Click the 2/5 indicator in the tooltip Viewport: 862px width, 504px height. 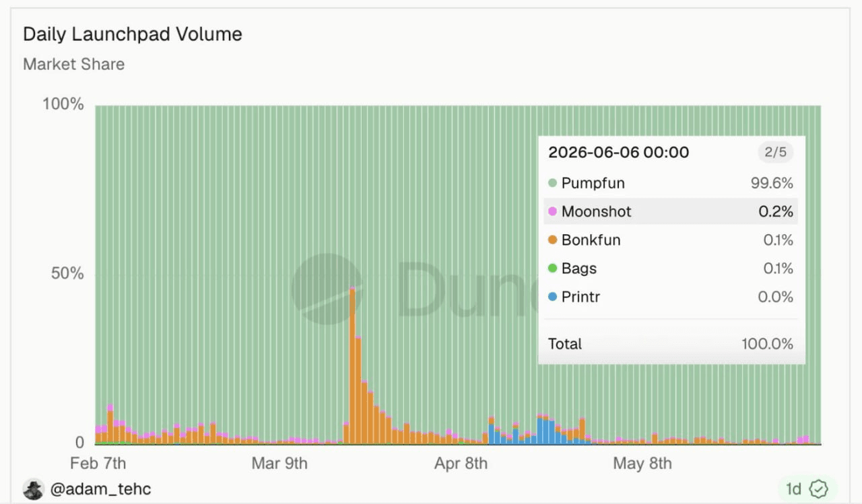point(775,152)
